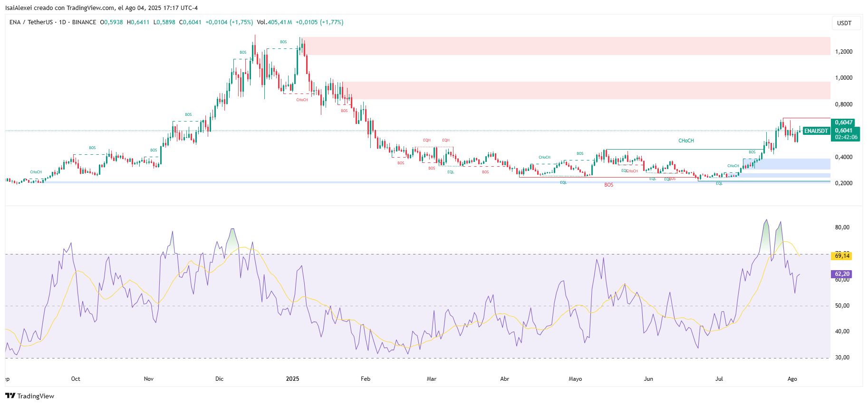Click the 1D interval in chart legend

pos(62,22)
